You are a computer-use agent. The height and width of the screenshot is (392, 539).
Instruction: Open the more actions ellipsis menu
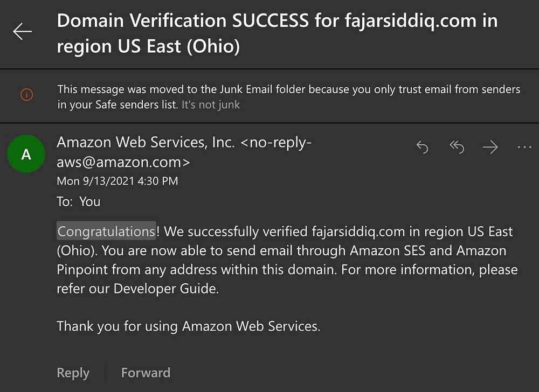click(524, 147)
